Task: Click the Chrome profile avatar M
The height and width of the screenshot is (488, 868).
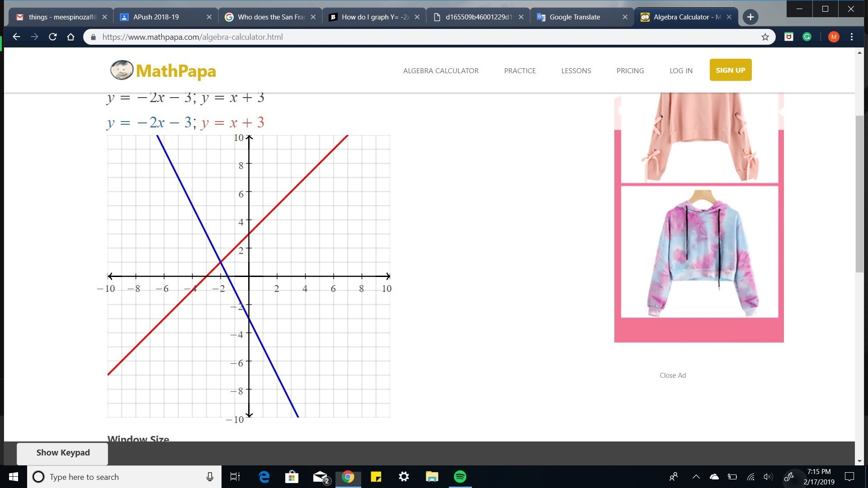Action: [x=834, y=37]
